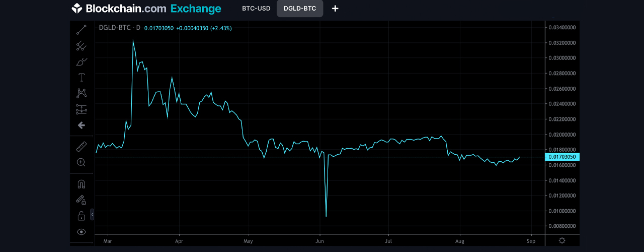
Task: Click the Sep label on time axis
Action: [531, 241]
